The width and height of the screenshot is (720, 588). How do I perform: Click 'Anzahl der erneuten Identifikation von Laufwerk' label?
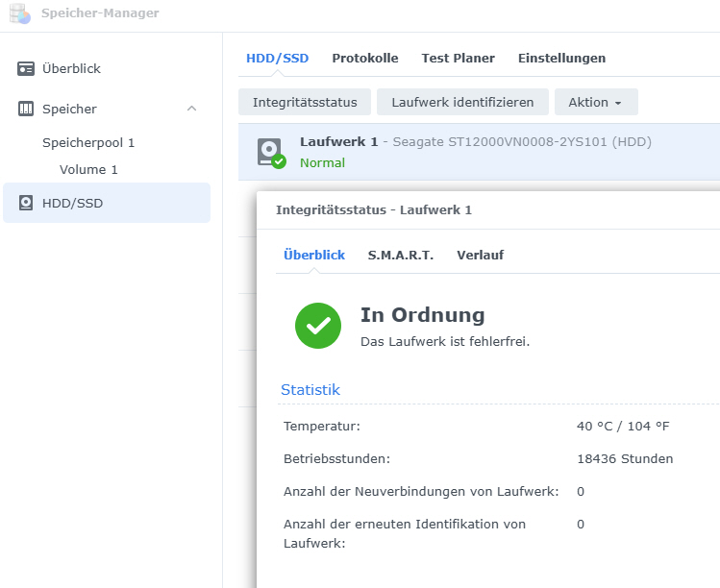click(x=405, y=534)
